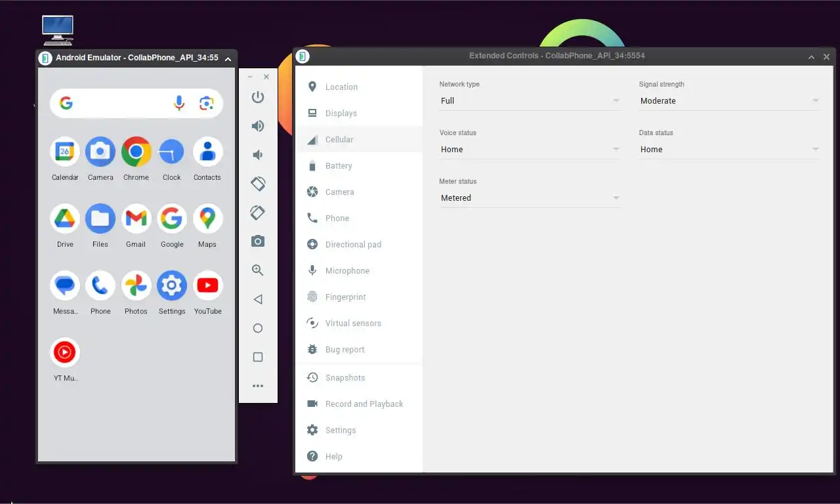The image size is (840, 504).
Task: Switch to the Snapshots section
Action: pos(359,377)
